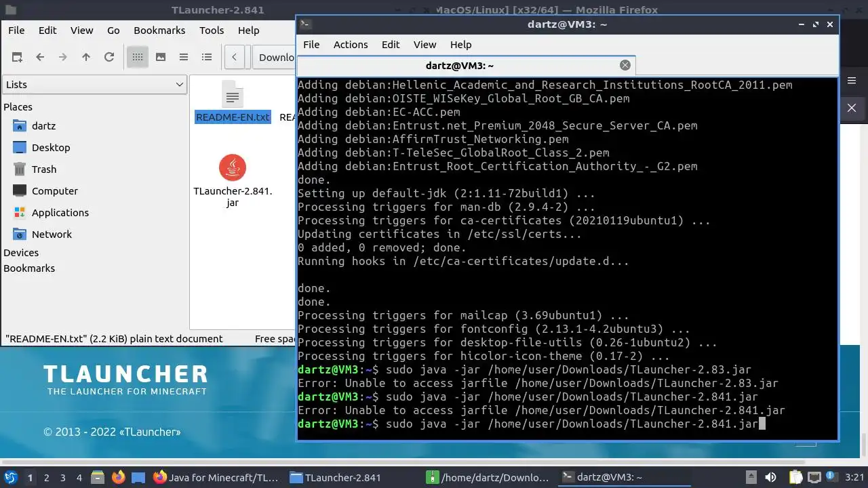The height and width of the screenshot is (488, 868).
Task: Switch to workspace 3
Action: 63,478
